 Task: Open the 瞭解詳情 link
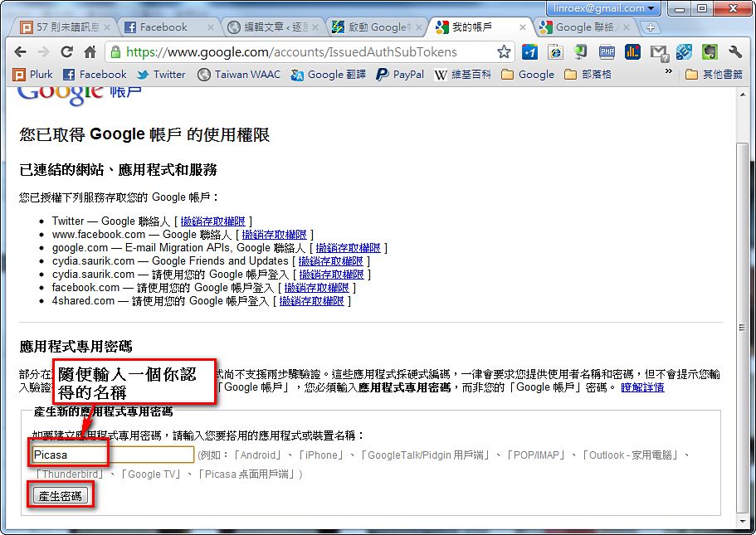point(642,387)
